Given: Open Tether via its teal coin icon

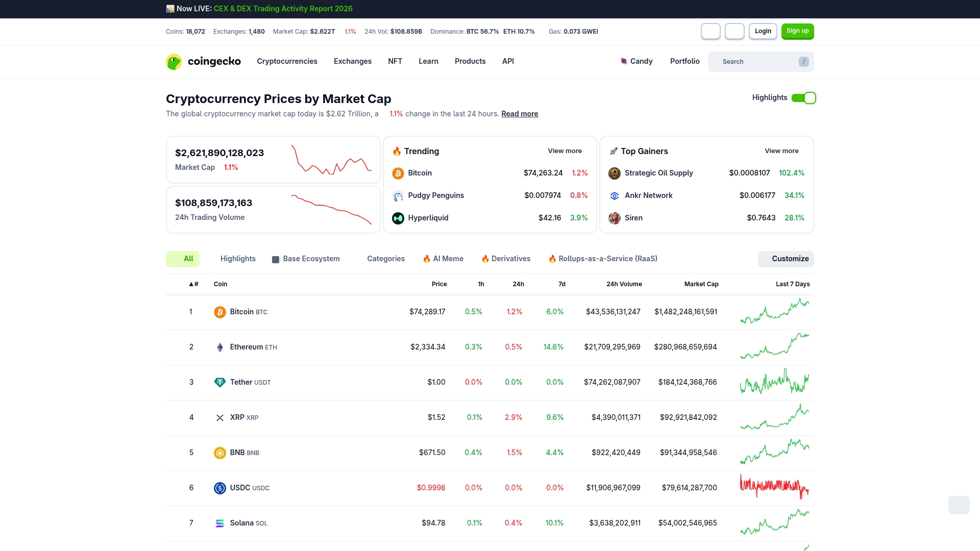Looking at the screenshot, I should coord(220,382).
